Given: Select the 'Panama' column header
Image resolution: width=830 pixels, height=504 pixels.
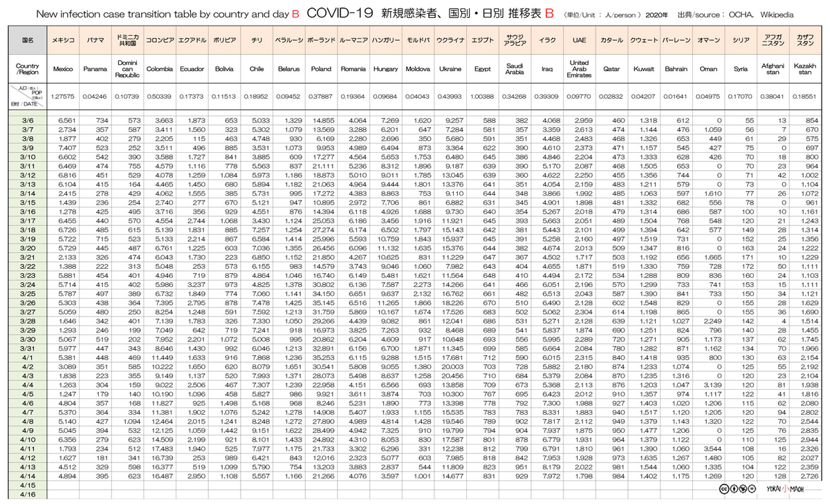Looking at the screenshot, I should 95,69.
